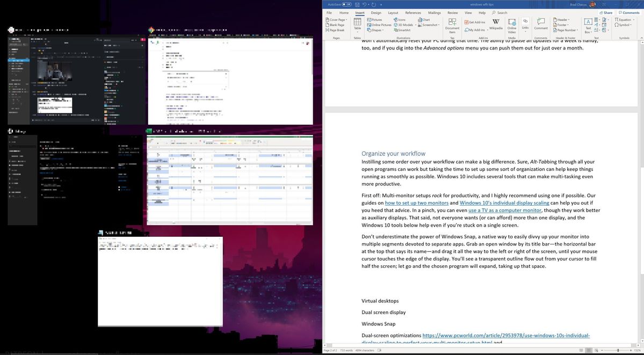This screenshot has width=644, height=355.
Task: Open Online Pictures search
Action: pyautogui.click(x=379, y=25)
